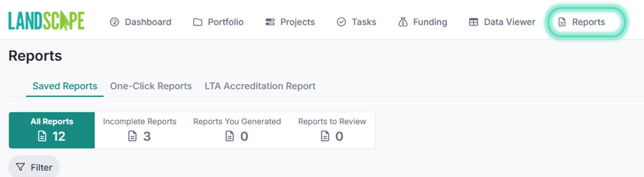Image resolution: width=644 pixels, height=177 pixels.
Task: Click the Funding money bag icon
Action: [x=403, y=22]
